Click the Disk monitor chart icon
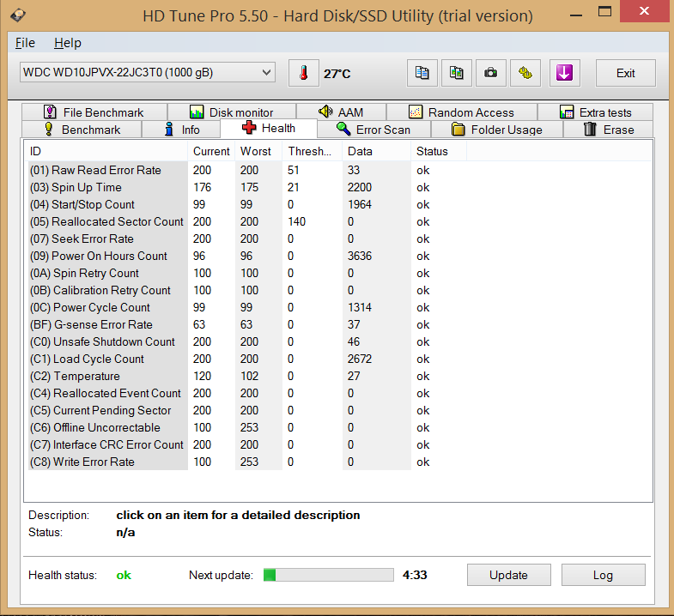This screenshot has width=674, height=616. 197,112
